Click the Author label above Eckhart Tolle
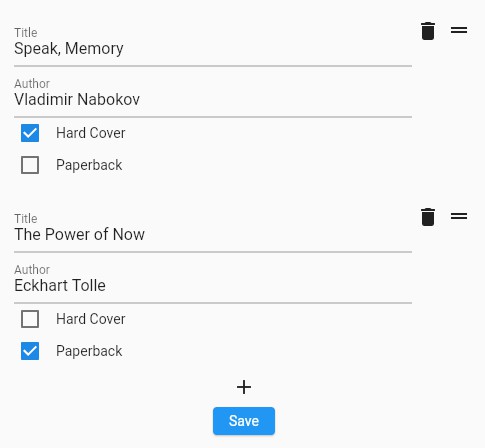 pyautogui.click(x=32, y=269)
